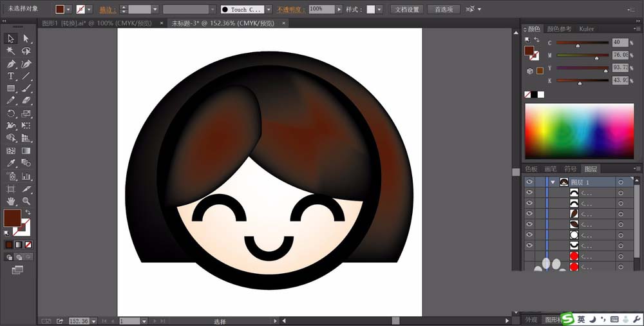The width and height of the screenshot is (644, 326).
Task: Click the 首选项 button
Action: (x=444, y=9)
